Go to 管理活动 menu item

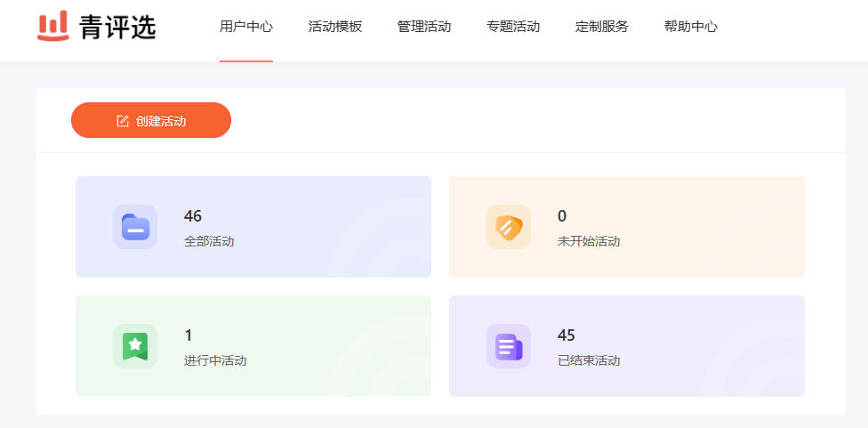[x=424, y=27]
